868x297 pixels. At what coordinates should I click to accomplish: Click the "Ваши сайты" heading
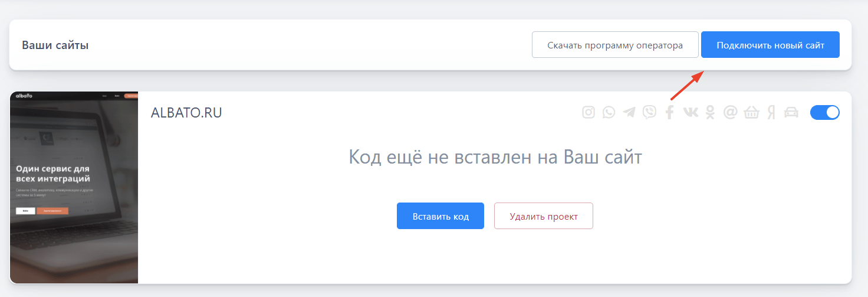[55, 45]
